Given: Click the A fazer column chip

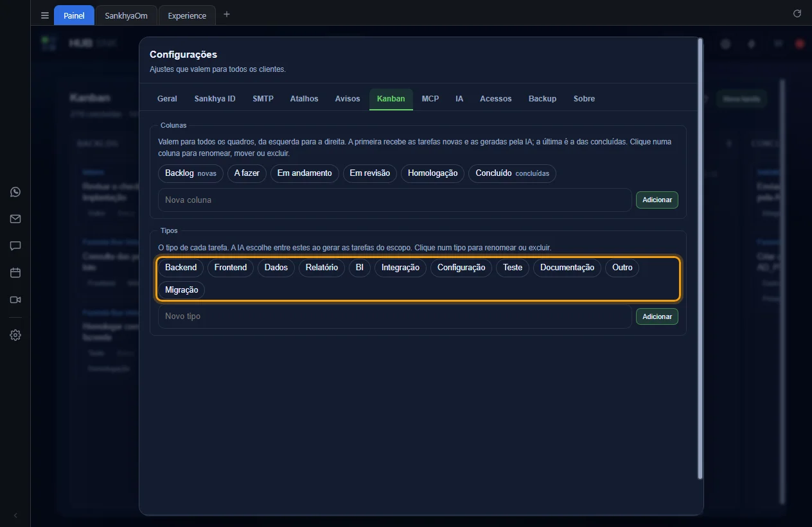Looking at the screenshot, I should (x=247, y=173).
